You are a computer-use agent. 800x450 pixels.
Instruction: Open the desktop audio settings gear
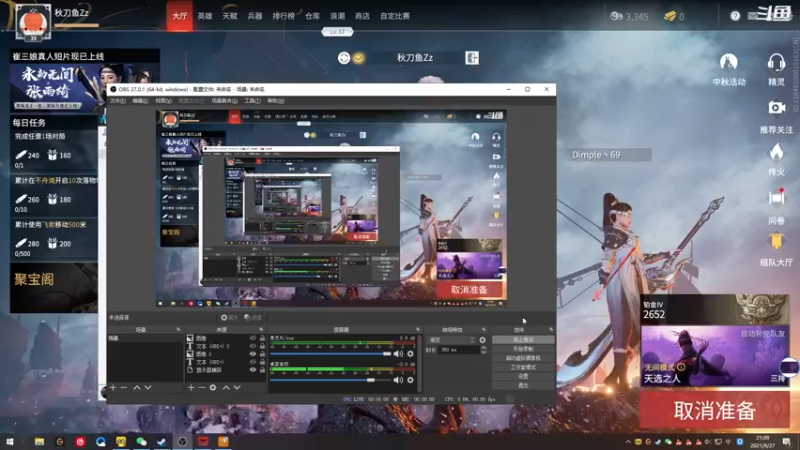(x=410, y=380)
